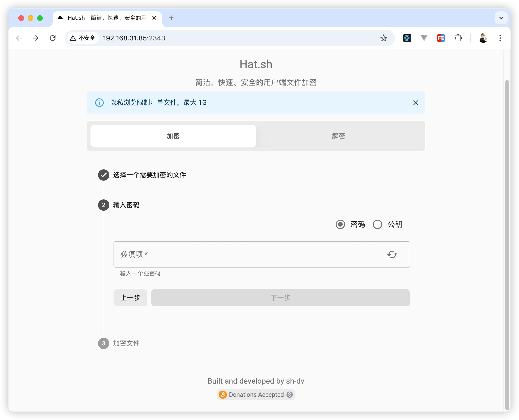Click the sh-dv developer link text
This screenshot has width=519, height=420.
click(295, 381)
